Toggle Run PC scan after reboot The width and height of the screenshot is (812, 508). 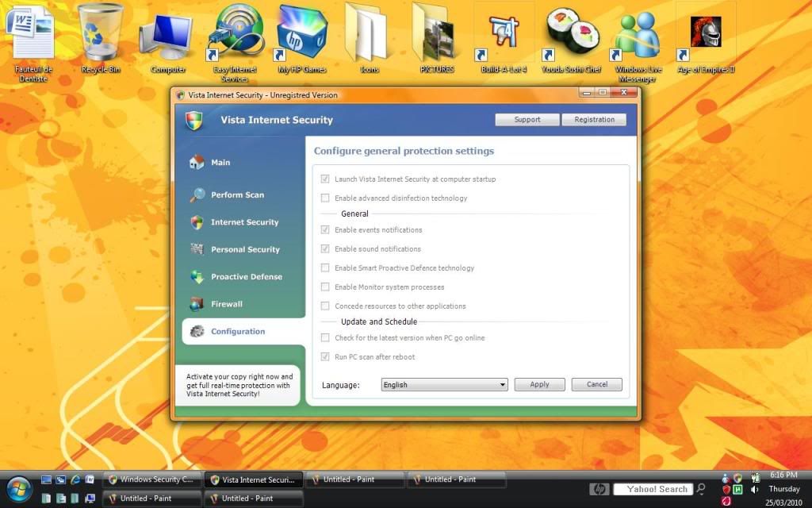325,356
